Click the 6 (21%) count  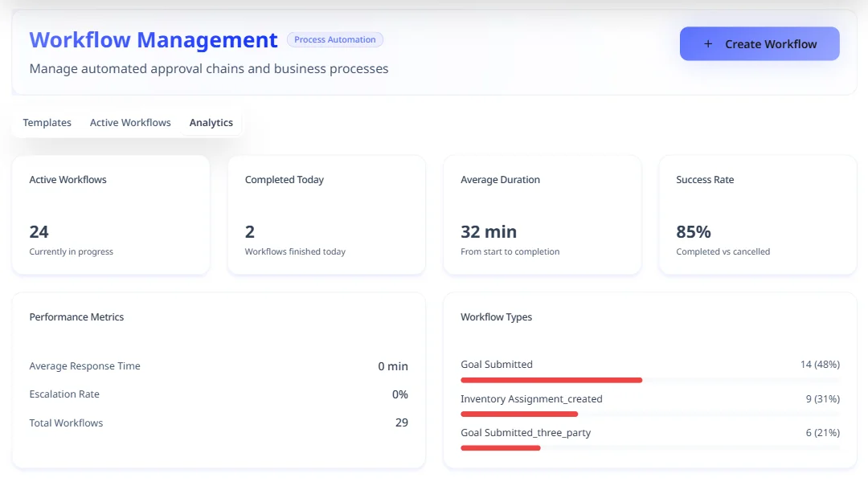coord(823,432)
